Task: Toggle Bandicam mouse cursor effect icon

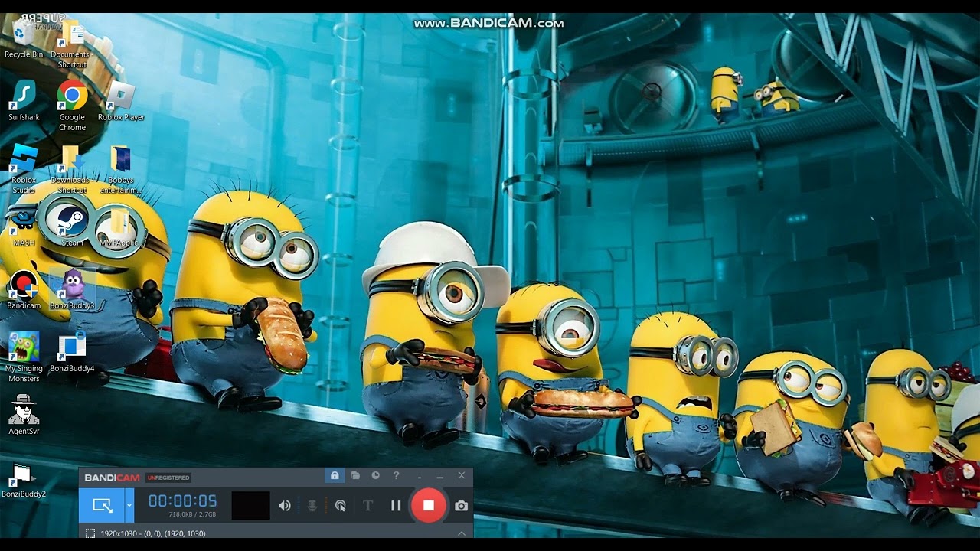Action: tap(341, 506)
